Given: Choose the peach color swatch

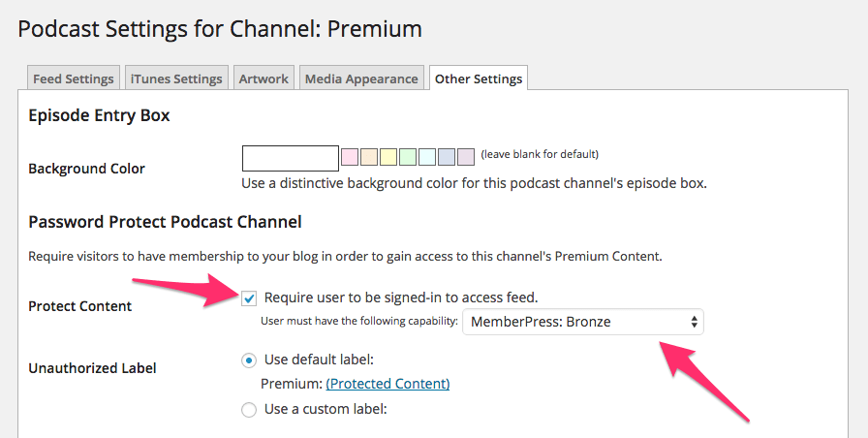Looking at the screenshot, I should coord(369,157).
